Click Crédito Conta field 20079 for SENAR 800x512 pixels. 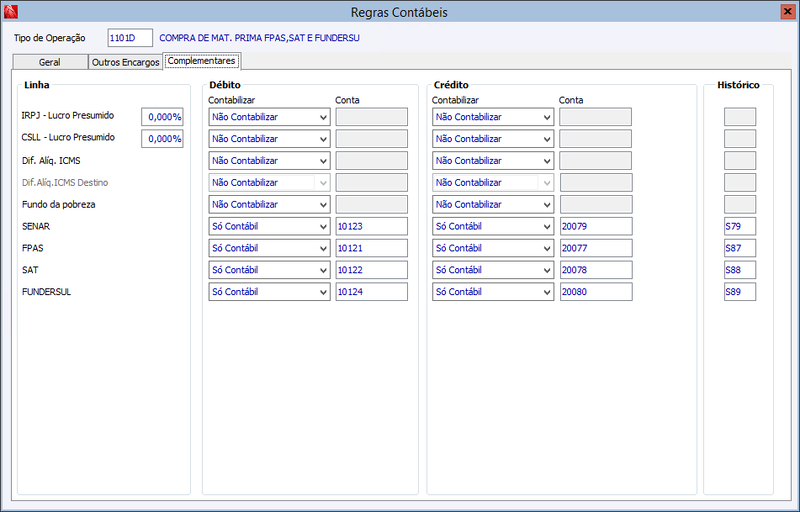click(x=596, y=226)
